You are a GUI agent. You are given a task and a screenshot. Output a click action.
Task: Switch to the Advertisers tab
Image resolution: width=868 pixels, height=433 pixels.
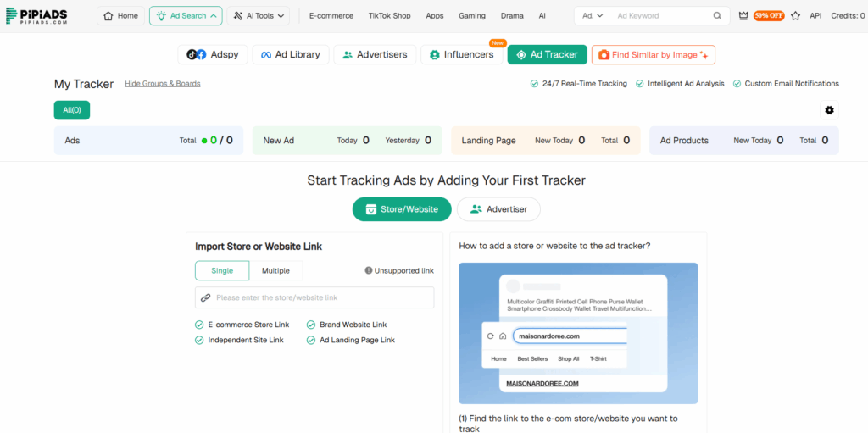(x=375, y=55)
